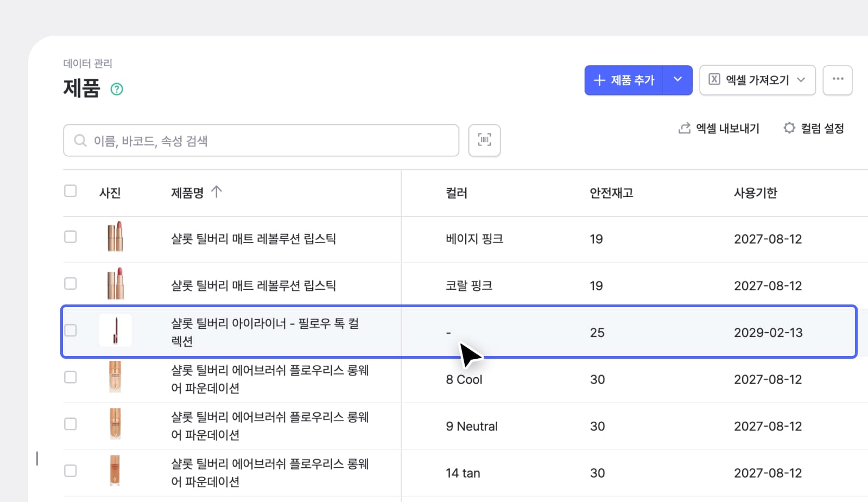The height and width of the screenshot is (502, 868).
Task: Toggle the 제품명 sort arrow
Action: pos(217,192)
